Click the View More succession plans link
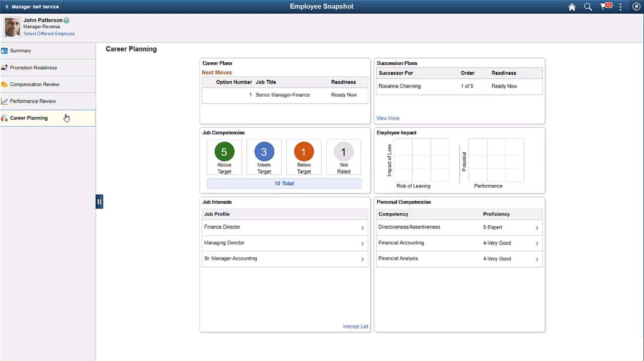This screenshot has height=361, width=644. (388, 118)
